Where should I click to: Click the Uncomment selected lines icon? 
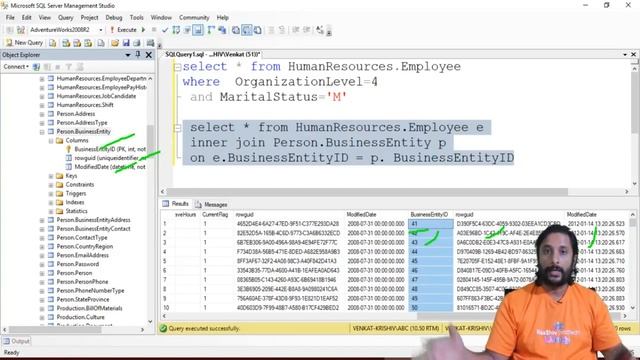282,30
